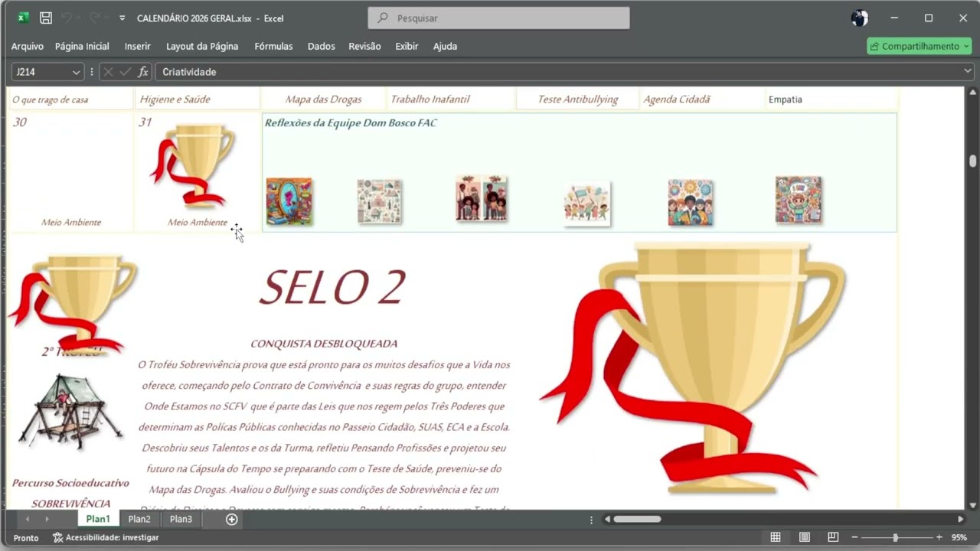Open the Customize Quick Access Toolbar dropdown
Viewport: 980px width, 551px height.
tap(122, 18)
